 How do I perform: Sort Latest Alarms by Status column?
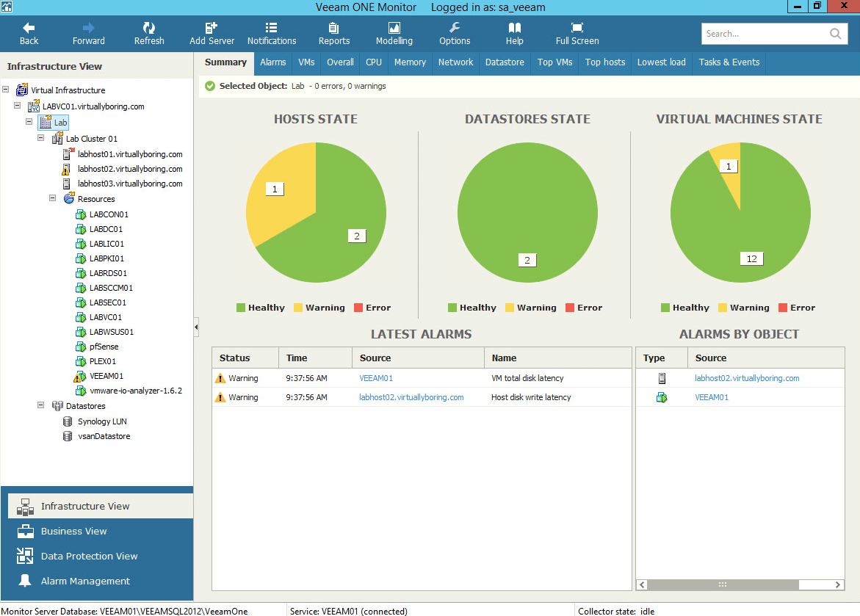point(245,358)
